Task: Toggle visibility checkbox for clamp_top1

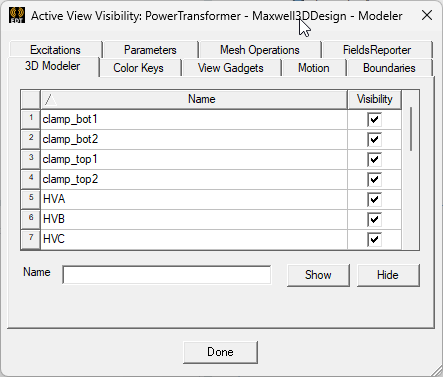Action: (374, 159)
